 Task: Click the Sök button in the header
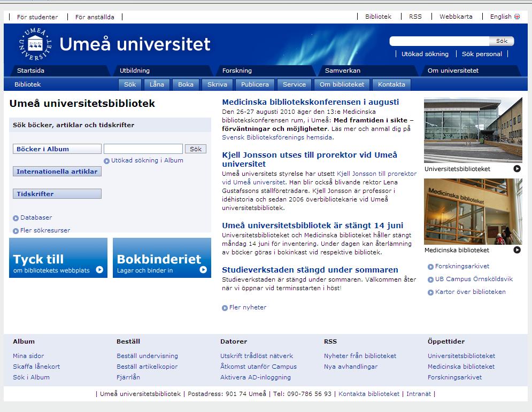click(x=502, y=41)
